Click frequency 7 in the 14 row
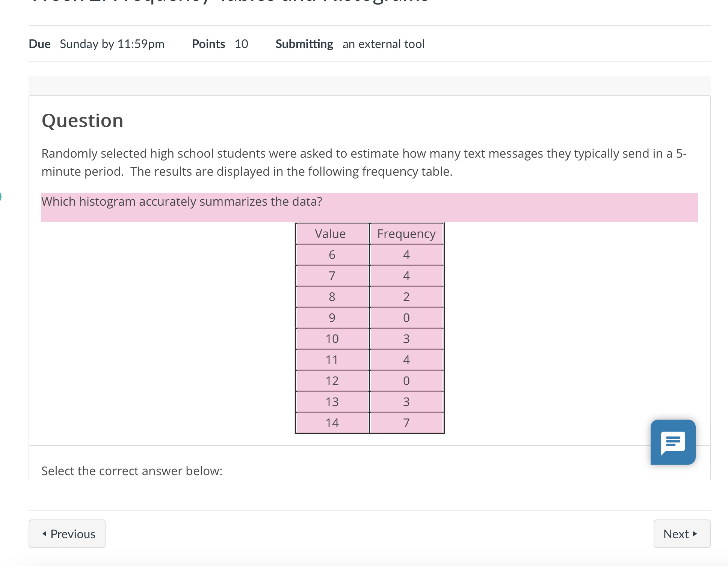This screenshot has width=728, height=566. [x=406, y=423]
